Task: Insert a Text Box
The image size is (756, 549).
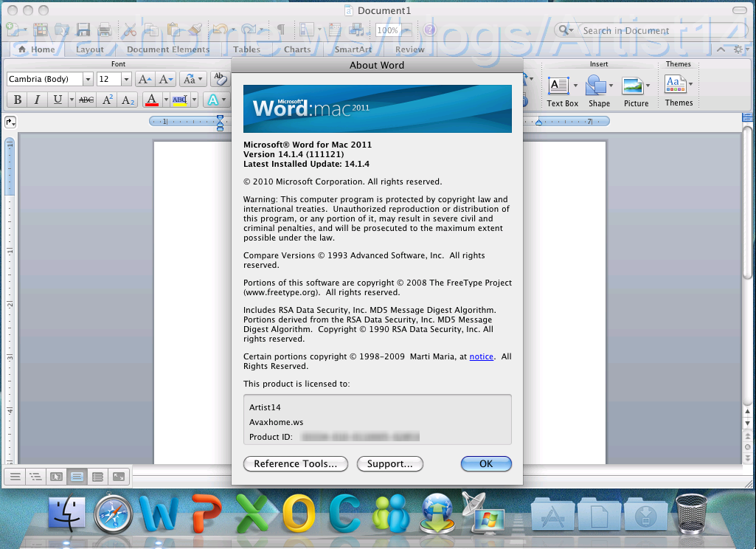Action: click(562, 91)
